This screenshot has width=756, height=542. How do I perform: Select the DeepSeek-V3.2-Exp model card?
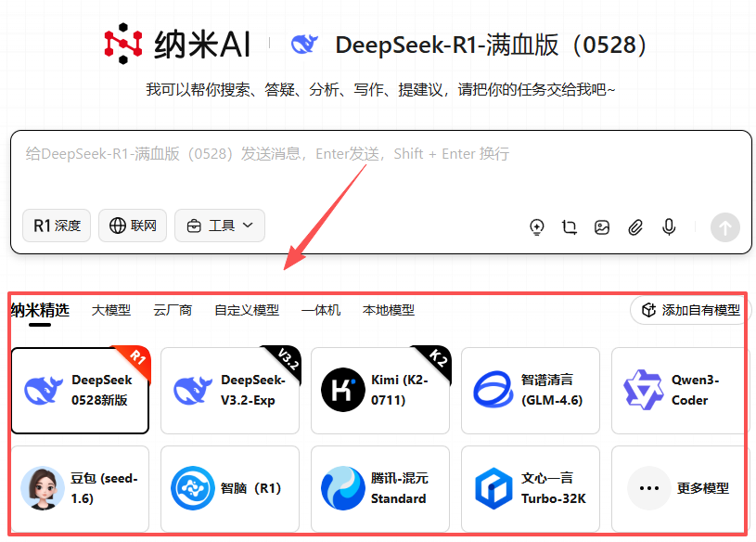tap(230, 390)
